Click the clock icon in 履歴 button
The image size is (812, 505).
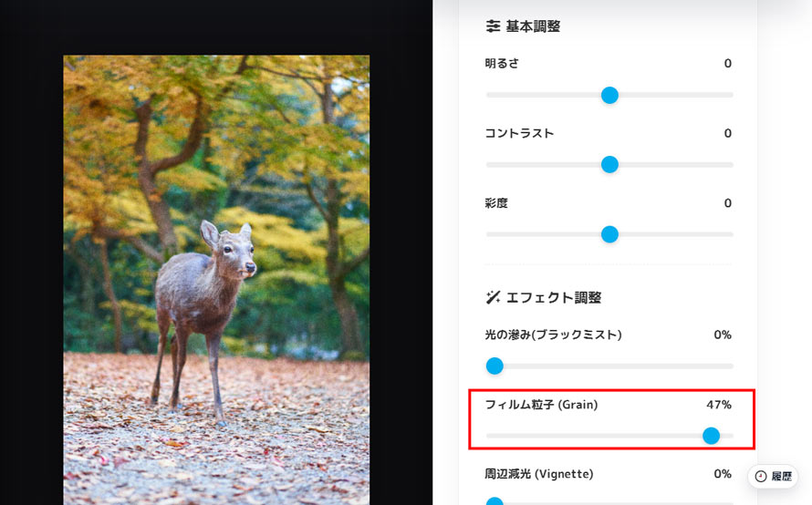click(x=760, y=477)
